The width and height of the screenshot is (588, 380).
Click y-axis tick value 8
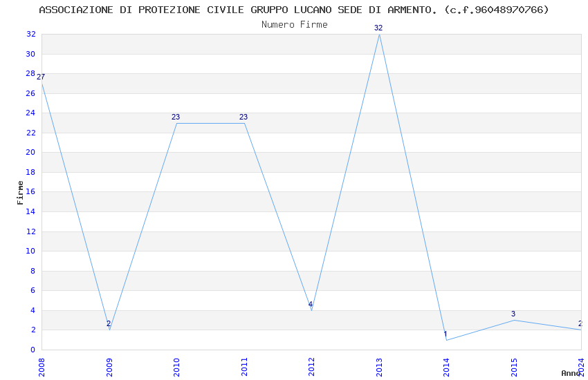point(33,271)
